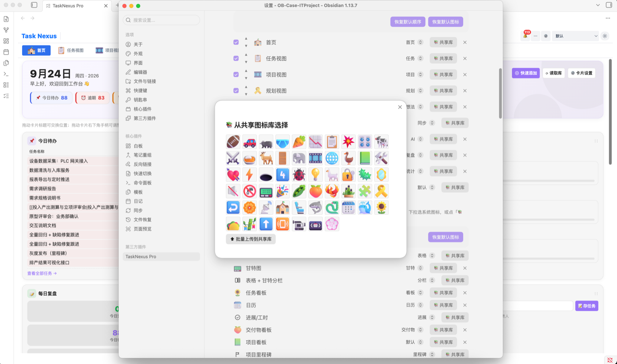Go to 快捷键 settings

click(161, 90)
